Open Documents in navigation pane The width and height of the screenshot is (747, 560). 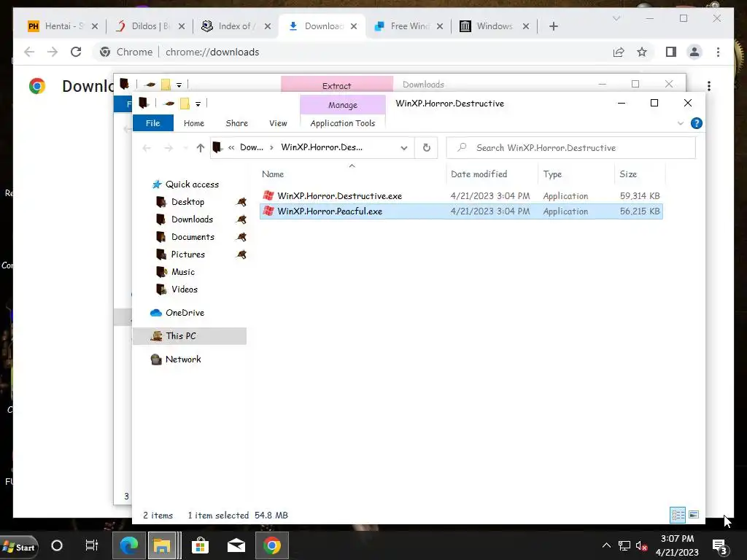click(x=193, y=237)
